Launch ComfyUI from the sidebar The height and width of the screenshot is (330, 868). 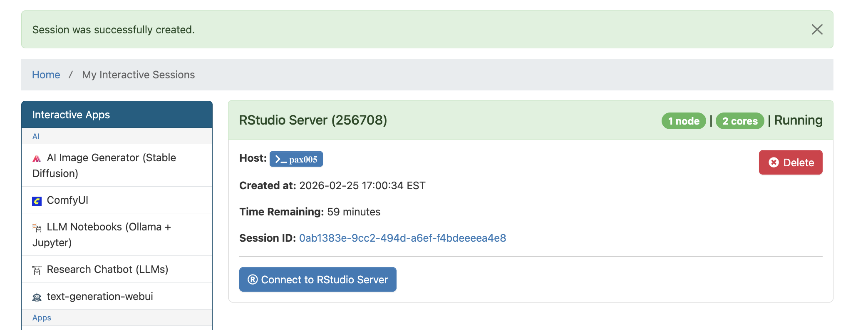pos(67,200)
